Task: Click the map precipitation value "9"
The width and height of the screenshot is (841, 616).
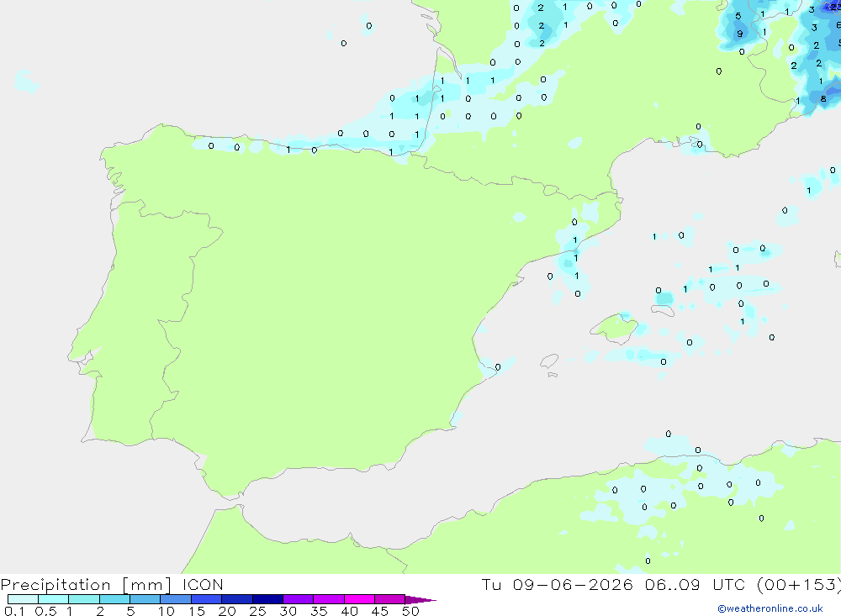Action: [740, 34]
